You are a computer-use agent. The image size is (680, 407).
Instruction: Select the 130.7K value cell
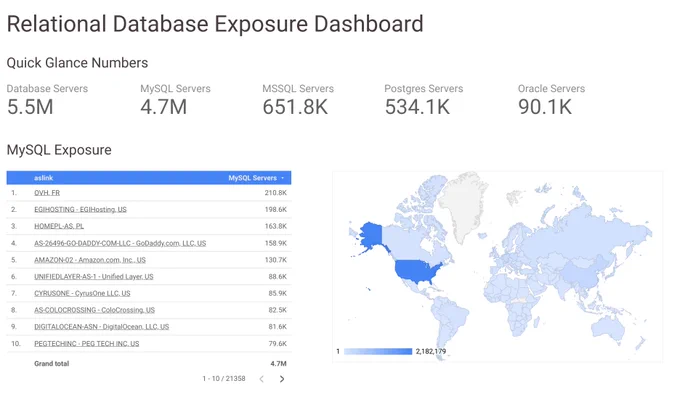[276, 260]
